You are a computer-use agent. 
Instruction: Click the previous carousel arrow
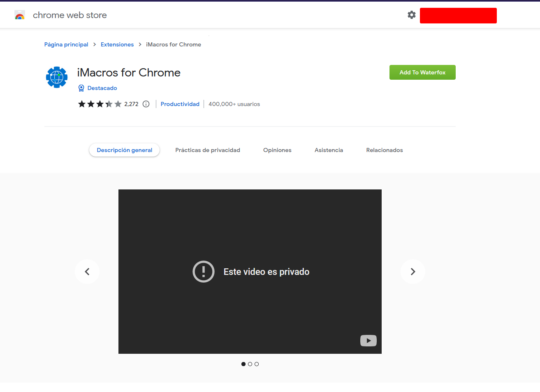pos(87,271)
